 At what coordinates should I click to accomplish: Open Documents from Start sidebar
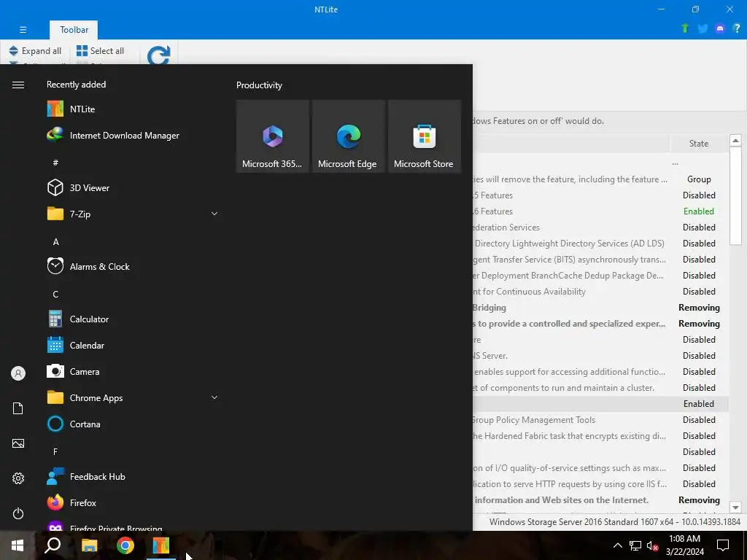coord(18,408)
